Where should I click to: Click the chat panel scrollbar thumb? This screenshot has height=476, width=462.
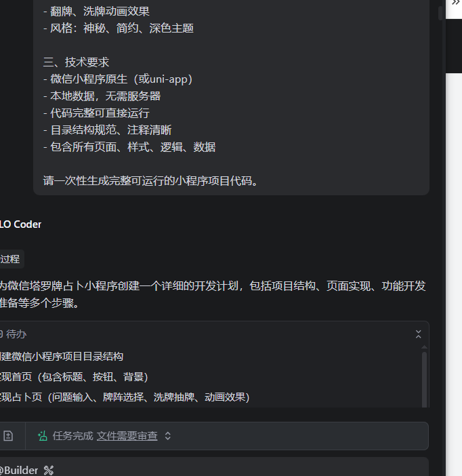coord(442,14)
